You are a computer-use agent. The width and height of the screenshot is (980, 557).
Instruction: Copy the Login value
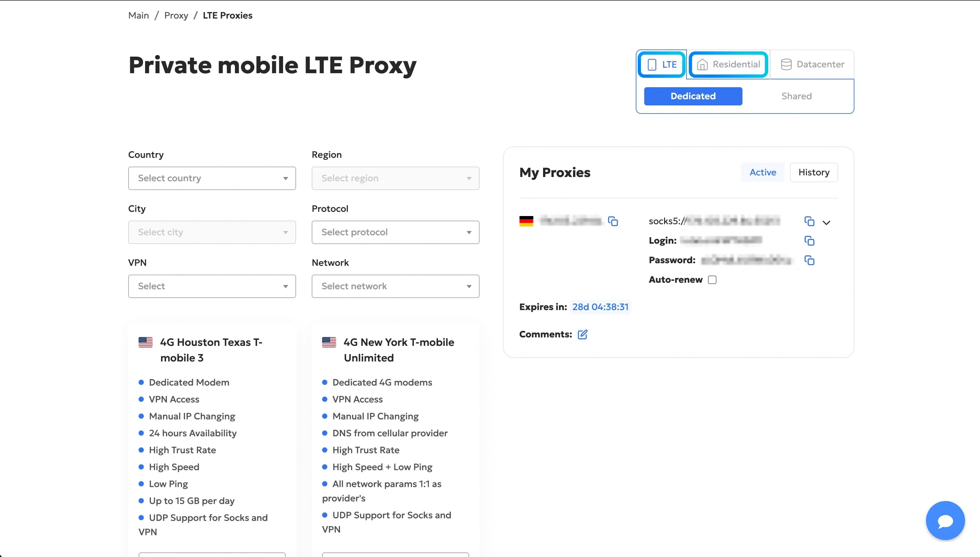pyautogui.click(x=810, y=241)
